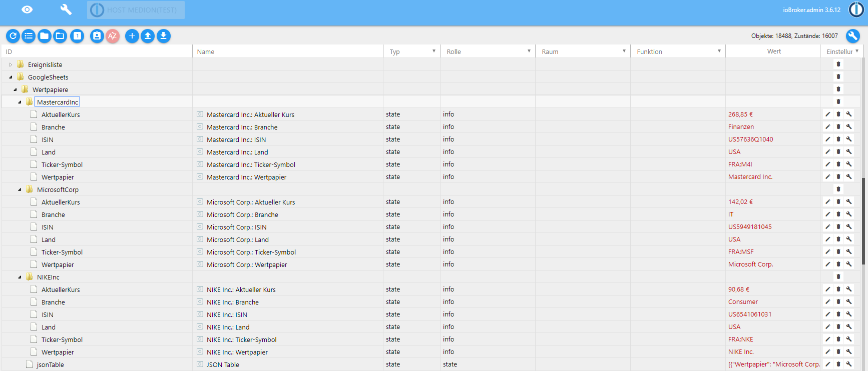Viewport: 868px width, 371px height.
Task: Click the ID filter input field
Action: click(97, 51)
